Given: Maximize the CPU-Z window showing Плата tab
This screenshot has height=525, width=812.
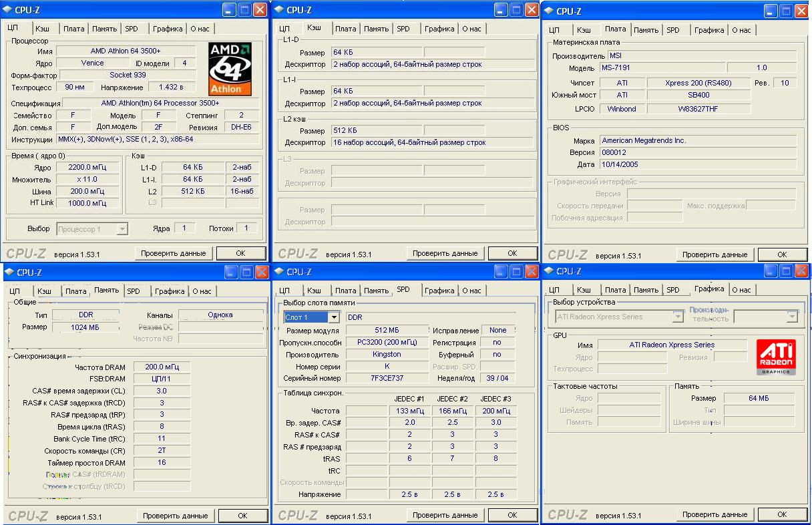Looking at the screenshot, I should [x=785, y=11].
